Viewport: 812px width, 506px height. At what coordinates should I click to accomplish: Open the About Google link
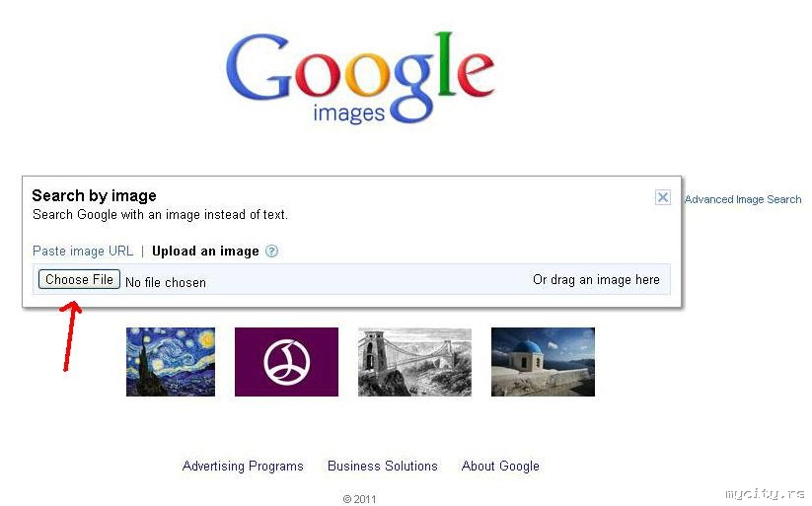tap(500, 467)
